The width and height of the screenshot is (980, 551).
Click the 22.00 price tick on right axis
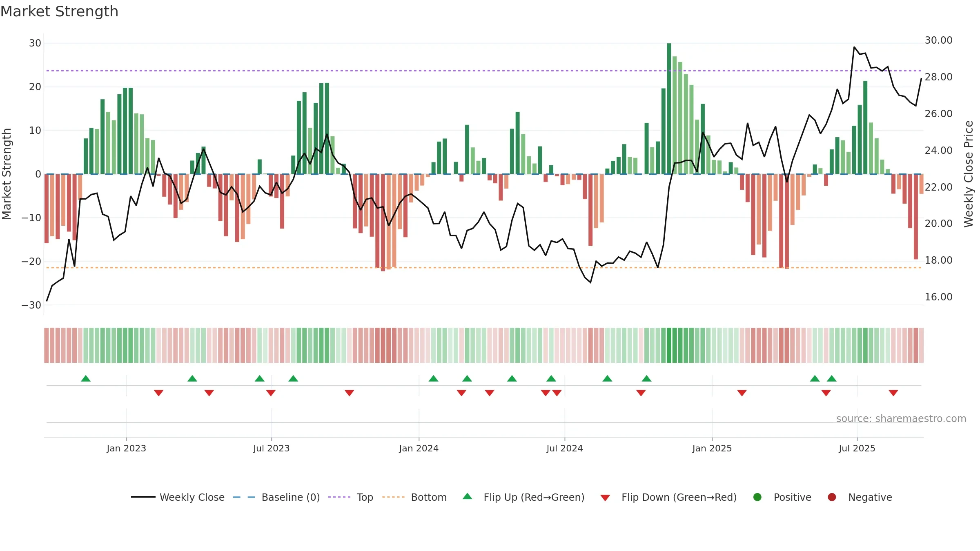939,187
